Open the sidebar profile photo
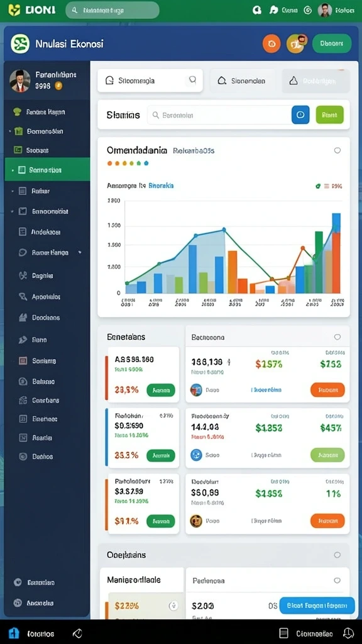Screen dimensions: 362x644 pos(19,80)
